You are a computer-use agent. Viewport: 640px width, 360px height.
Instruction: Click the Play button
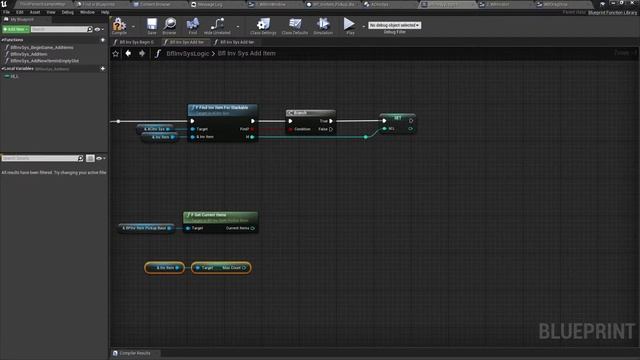[349, 25]
